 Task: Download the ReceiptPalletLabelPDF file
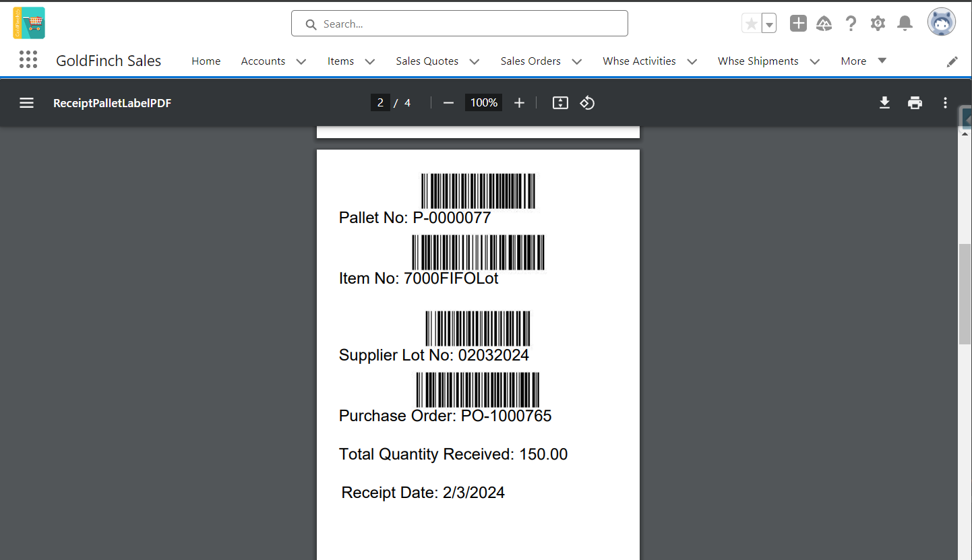pos(884,102)
